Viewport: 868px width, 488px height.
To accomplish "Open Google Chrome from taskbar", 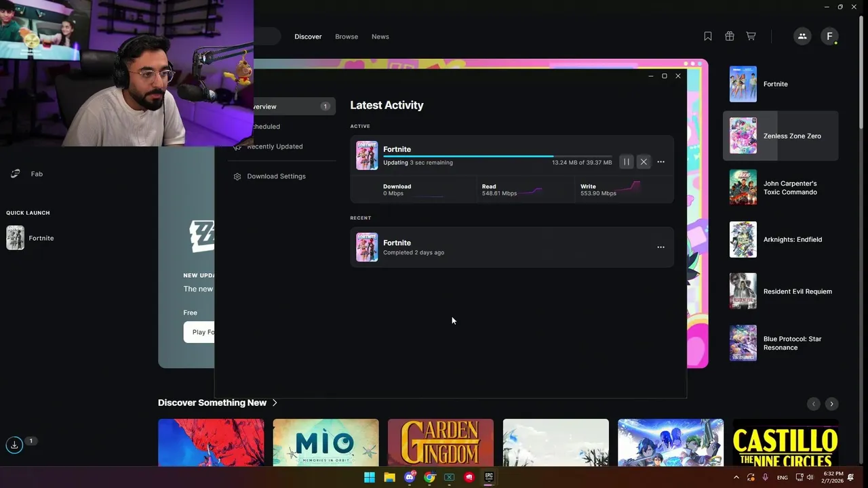I will [x=429, y=477].
